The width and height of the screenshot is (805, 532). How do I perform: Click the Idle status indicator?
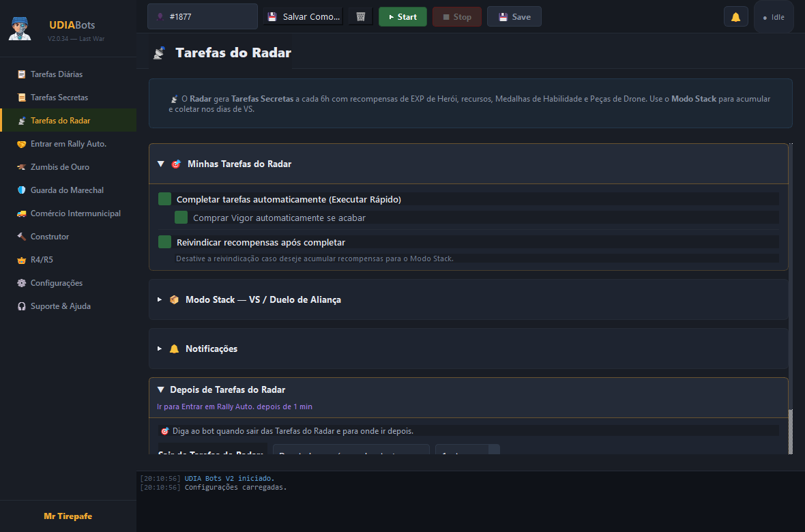(774, 17)
